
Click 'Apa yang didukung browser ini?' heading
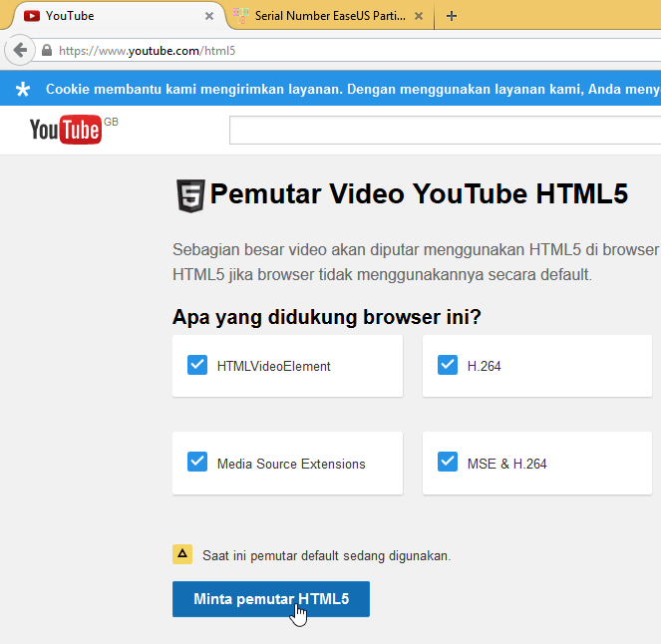327,317
